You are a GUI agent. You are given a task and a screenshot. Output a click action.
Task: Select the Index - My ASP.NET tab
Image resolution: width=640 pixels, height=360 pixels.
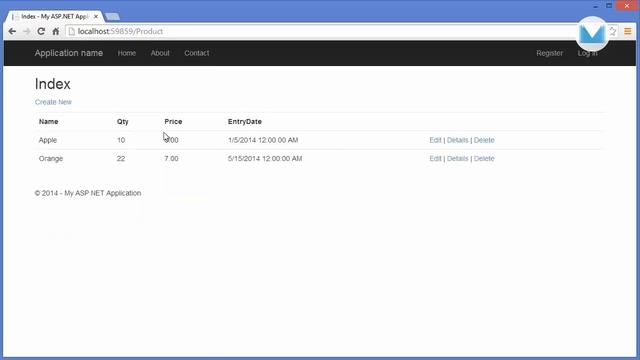[x=54, y=16]
